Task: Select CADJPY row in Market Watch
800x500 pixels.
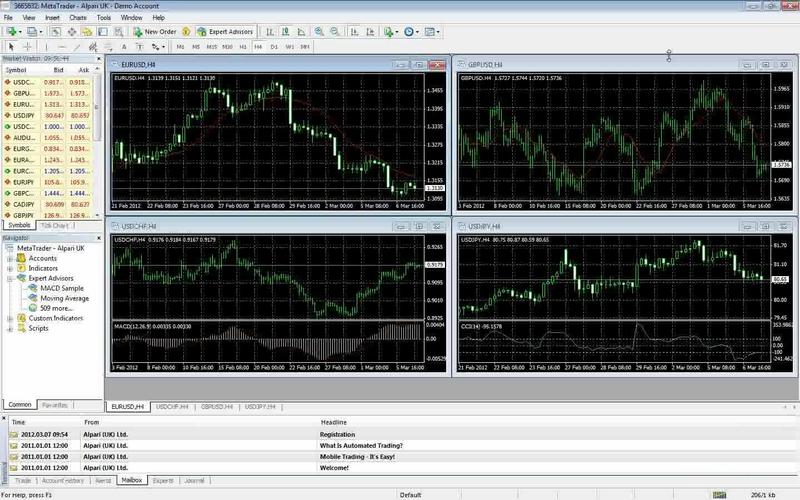Action: (x=48, y=204)
